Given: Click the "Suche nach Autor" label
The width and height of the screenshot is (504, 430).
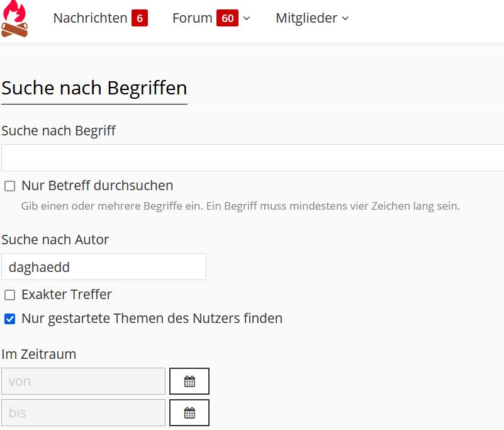Looking at the screenshot, I should (x=55, y=240).
